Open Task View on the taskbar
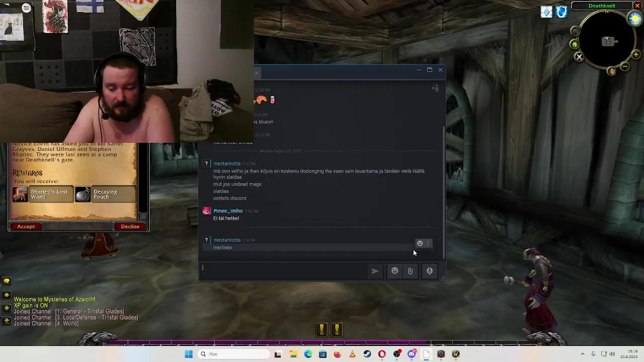The height and width of the screenshot is (362, 644). (x=278, y=354)
